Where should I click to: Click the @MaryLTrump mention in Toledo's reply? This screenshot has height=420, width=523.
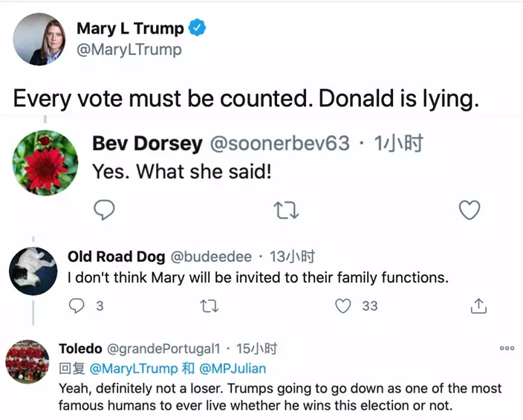click(x=134, y=368)
